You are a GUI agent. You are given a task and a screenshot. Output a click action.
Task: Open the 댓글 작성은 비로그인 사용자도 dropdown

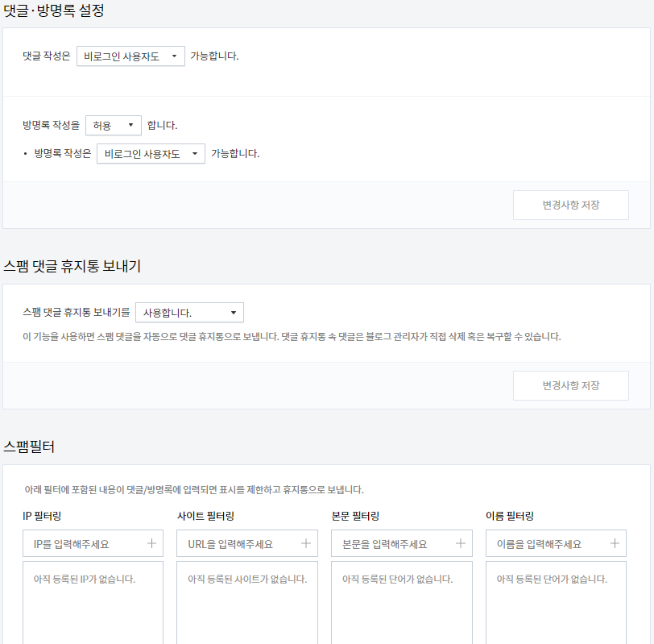tap(130, 56)
